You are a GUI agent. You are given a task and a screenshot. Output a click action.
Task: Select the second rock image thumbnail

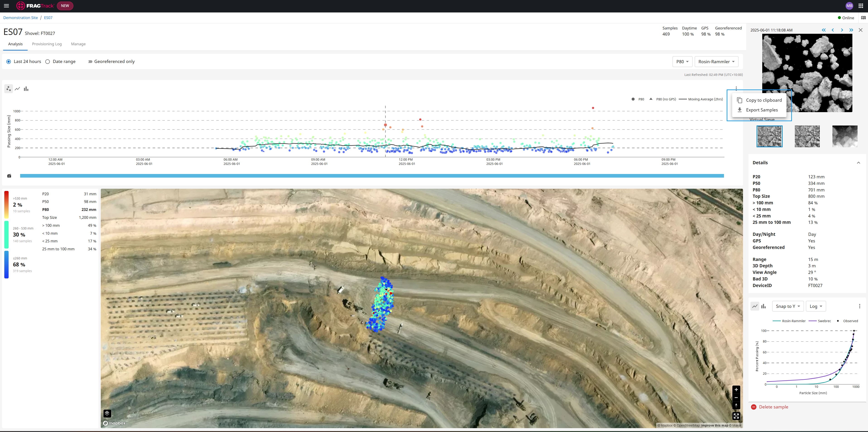pos(807,136)
